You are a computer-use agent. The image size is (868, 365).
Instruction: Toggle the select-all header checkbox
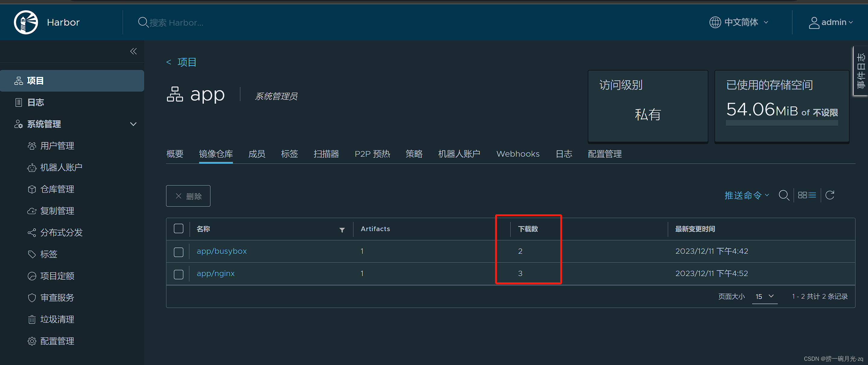click(x=179, y=229)
